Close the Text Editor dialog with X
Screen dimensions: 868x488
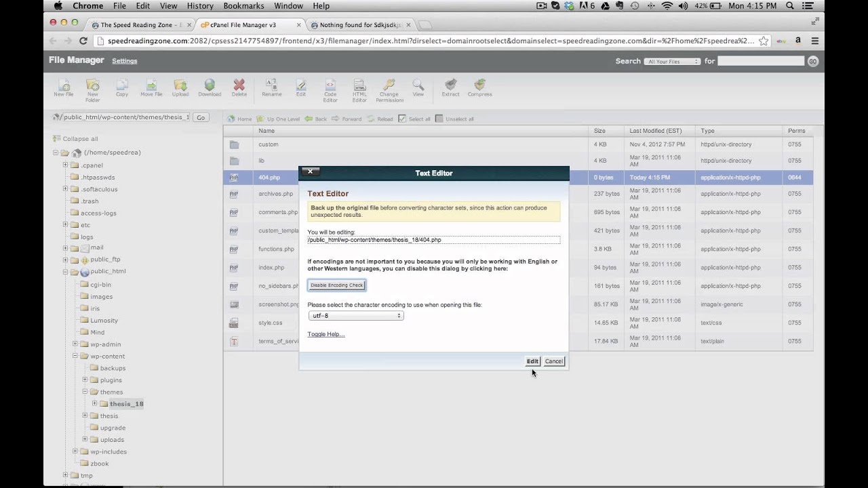[x=310, y=171]
